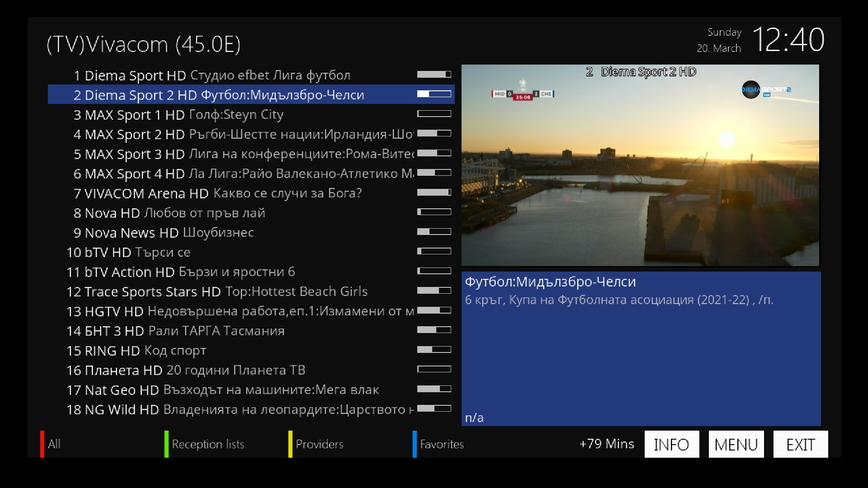Select channel 14 БНТ 3 HD
This screenshot has height=488, width=868.
[x=251, y=330]
